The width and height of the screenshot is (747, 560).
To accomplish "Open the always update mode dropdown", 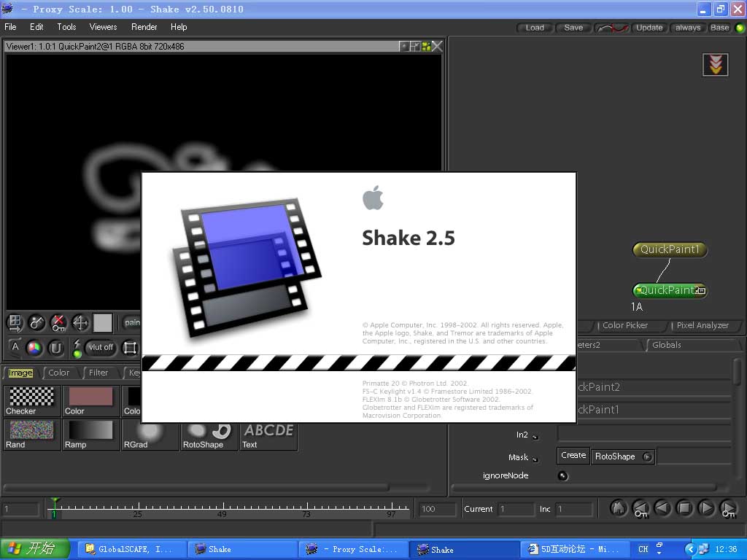I will (x=687, y=28).
